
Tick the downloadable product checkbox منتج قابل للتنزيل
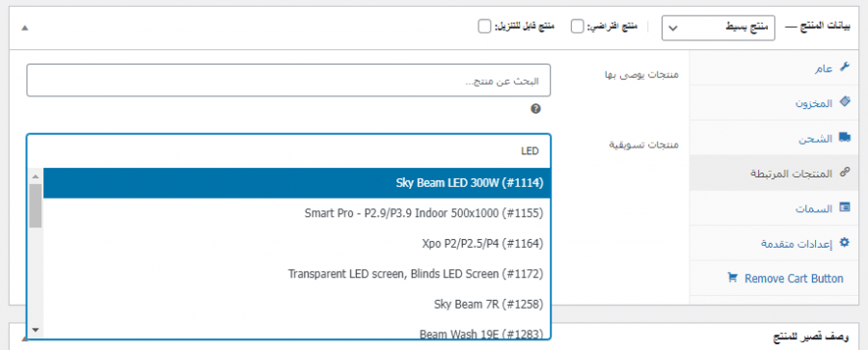click(x=484, y=27)
